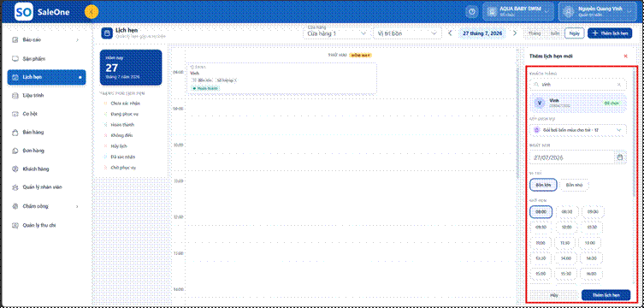This screenshot has width=644, height=308.
Task: Click the blue Thêm lịch hẹn header button
Action: coord(610,33)
